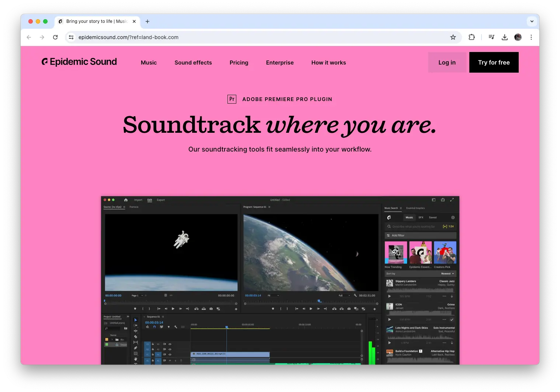
Task: Select the Pen tool
Action: (x=135, y=348)
